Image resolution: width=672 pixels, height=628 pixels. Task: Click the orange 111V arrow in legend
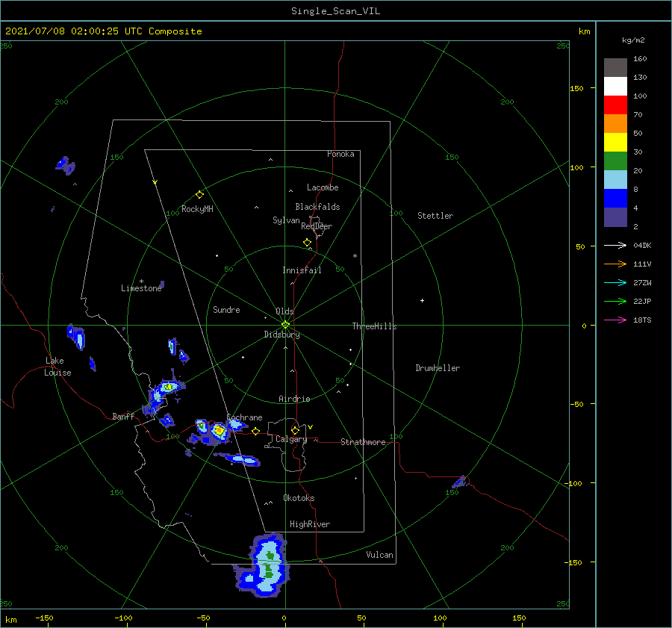(615, 264)
